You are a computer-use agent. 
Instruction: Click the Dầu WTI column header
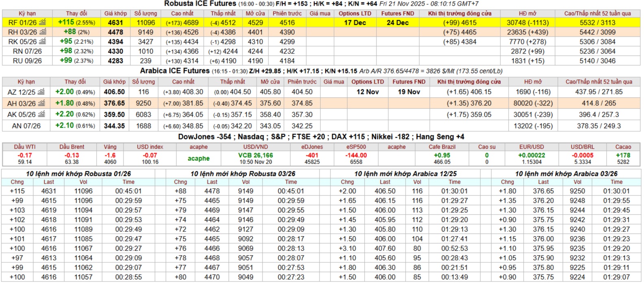pyautogui.click(x=25, y=147)
